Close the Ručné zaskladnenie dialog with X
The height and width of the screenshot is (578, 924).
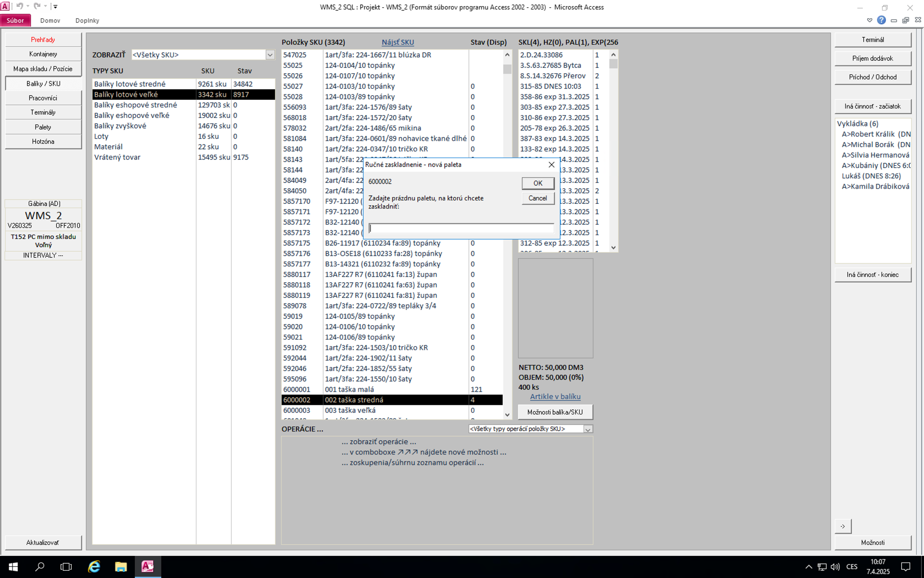(552, 165)
